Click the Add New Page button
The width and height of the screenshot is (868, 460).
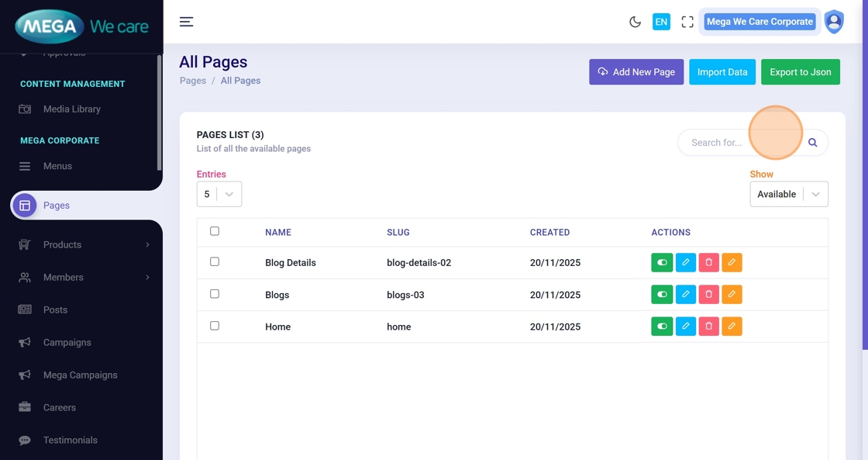tap(635, 72)
